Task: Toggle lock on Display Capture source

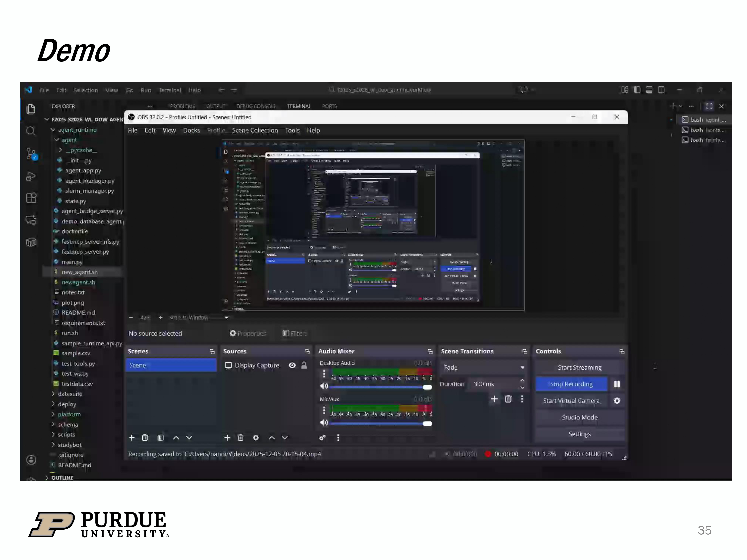Action: [304, 365]
